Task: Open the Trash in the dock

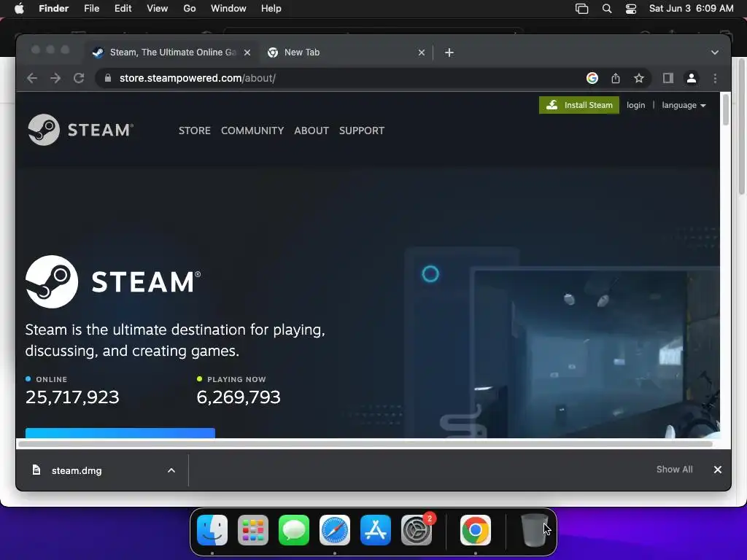Action: (535, 530)
